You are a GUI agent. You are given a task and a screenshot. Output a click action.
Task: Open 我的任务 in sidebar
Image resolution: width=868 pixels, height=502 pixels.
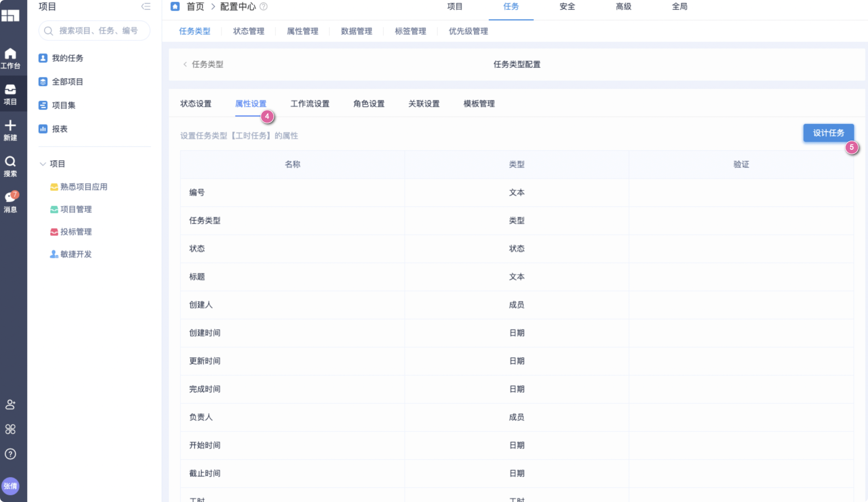click(x=67, y=58)
